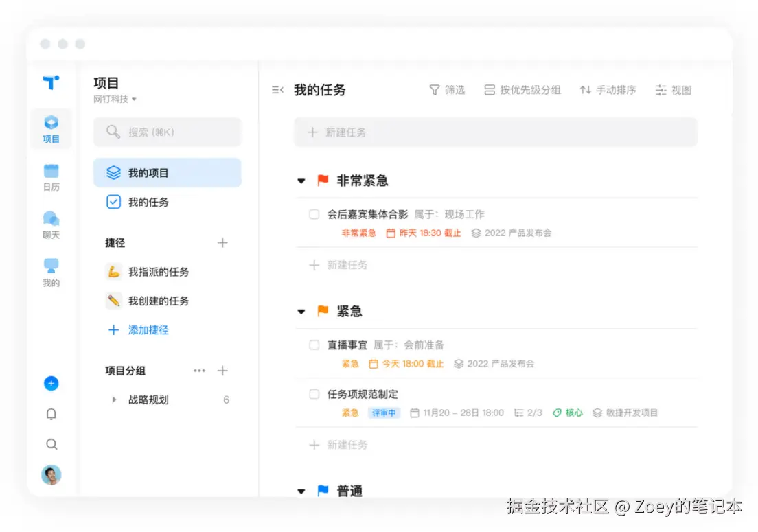Click the 2/3 subtask progress indicator
The height and width of the screenshot is (532, 758).
(528, 413)
